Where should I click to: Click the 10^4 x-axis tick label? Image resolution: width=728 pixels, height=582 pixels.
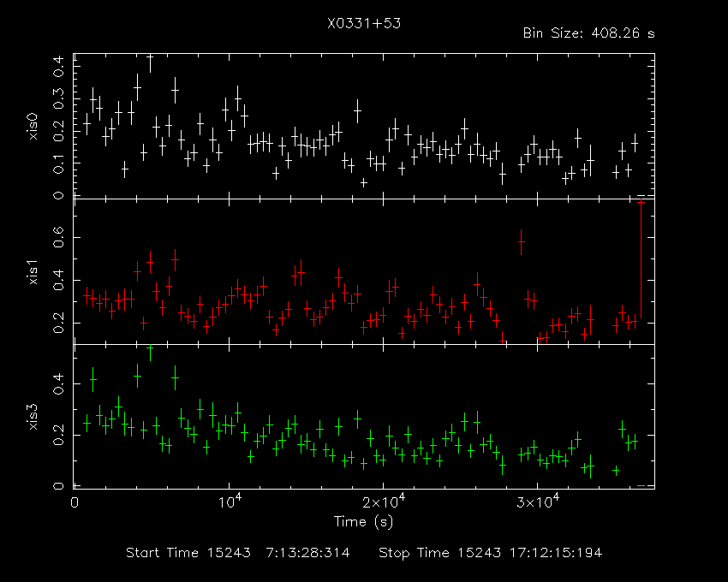(230, 502)
